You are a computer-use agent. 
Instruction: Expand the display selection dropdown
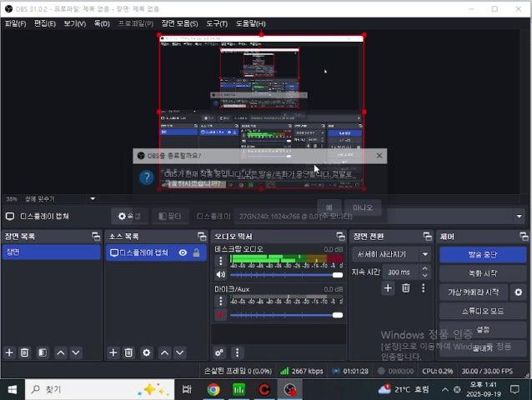click(x=519, y=216)
